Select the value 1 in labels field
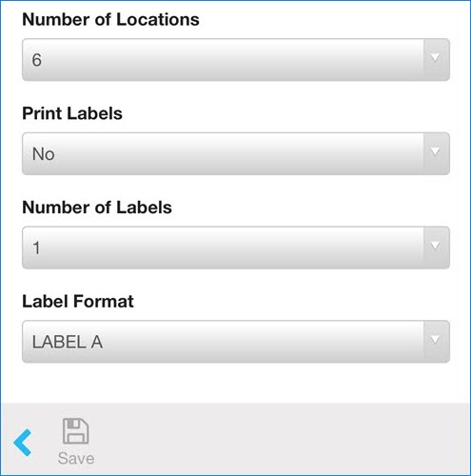Image resolution: width=471 pixels, height=476 pixels. pyautogui.click(x=36, y=248)
